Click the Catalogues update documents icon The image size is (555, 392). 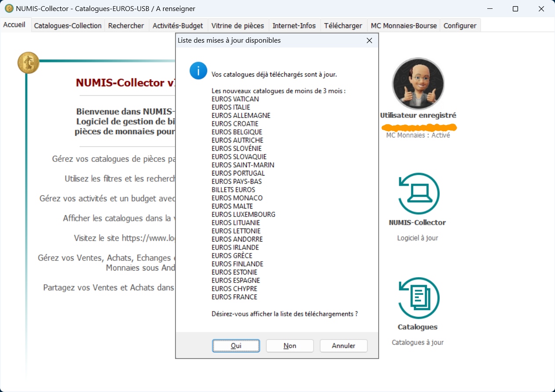tap(418, 298)
